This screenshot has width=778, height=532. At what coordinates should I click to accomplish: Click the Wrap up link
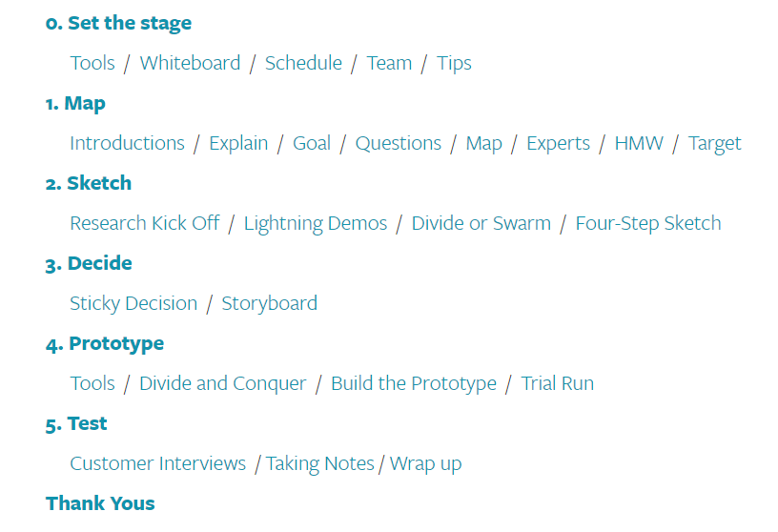point(425,463)
